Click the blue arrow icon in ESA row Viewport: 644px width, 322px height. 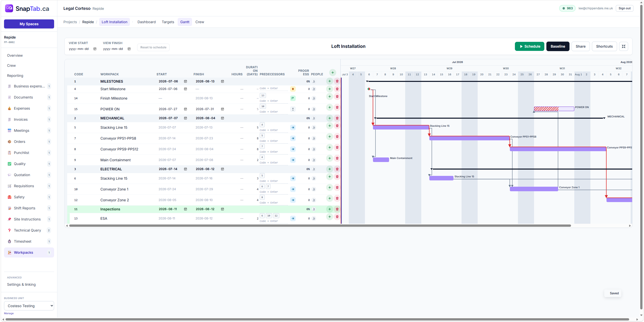[293, 218]
